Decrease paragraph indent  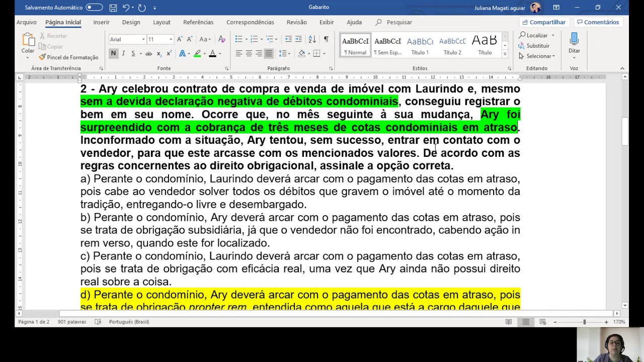point(288,39)
